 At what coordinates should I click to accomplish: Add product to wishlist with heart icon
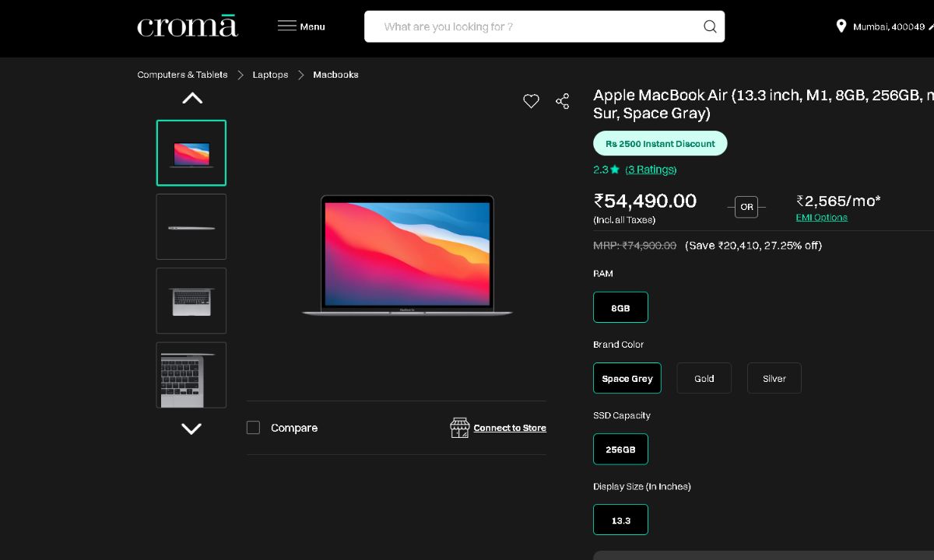point(531,101)
